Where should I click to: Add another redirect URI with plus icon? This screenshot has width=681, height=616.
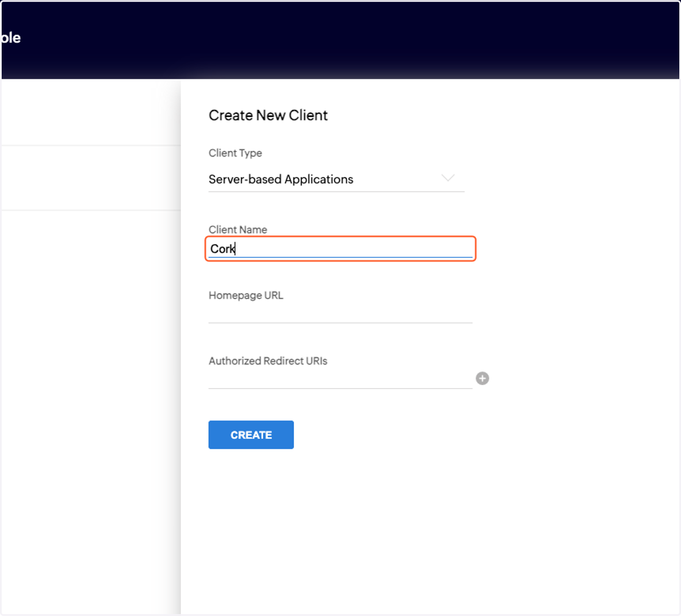[482, 378]
